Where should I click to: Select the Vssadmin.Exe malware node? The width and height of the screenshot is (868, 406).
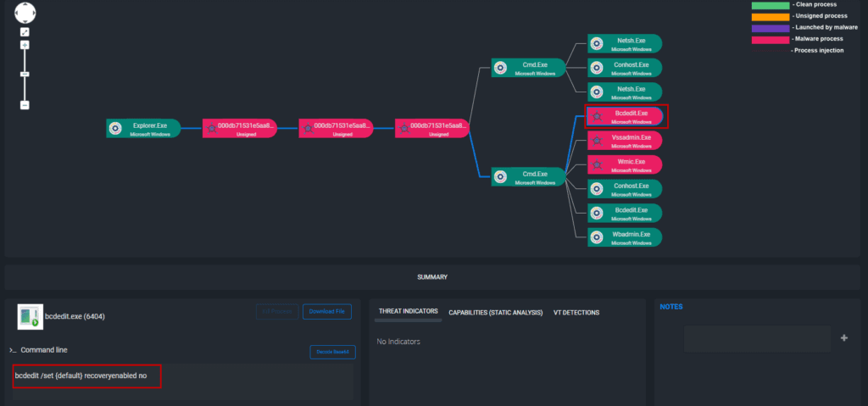(x=625, y=140)
